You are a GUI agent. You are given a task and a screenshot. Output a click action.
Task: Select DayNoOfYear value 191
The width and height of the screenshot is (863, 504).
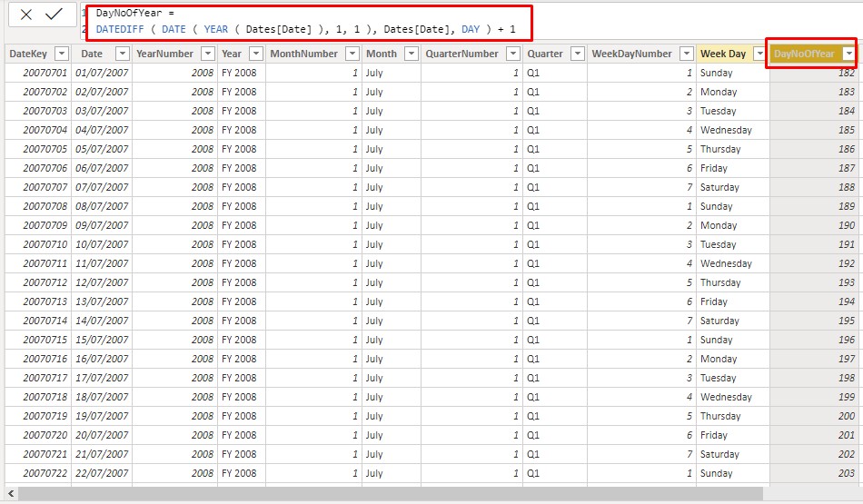pos(813,244)
